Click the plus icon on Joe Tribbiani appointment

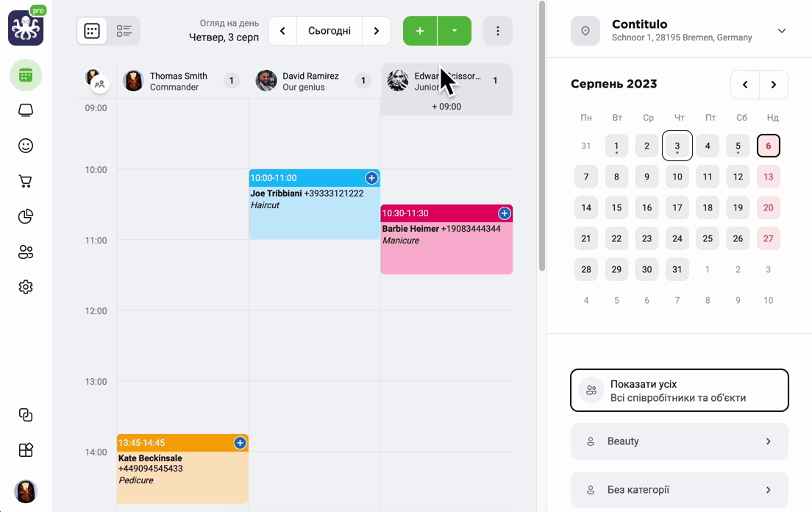(x=371, y=178)
